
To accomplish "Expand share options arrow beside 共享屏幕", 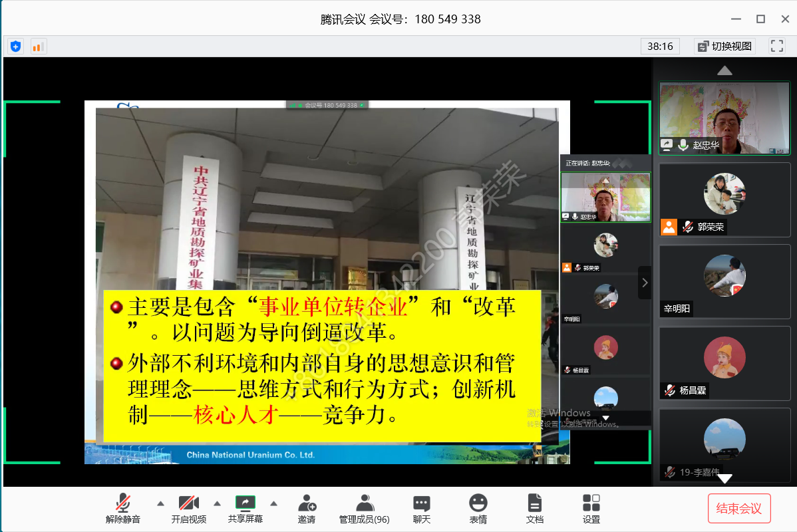I will [x=273, y=503].
